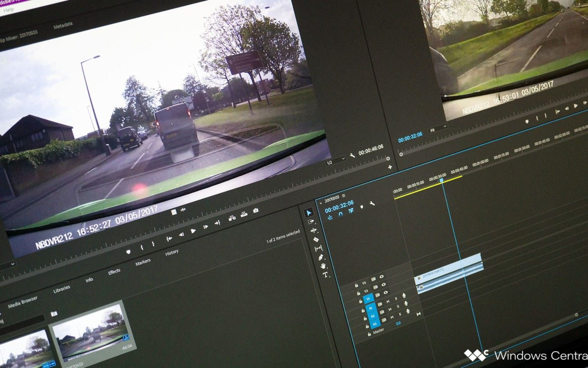Click the timeline playhead marker on ruler
This screenshot has height=368, width=588.
click(442, 180)
